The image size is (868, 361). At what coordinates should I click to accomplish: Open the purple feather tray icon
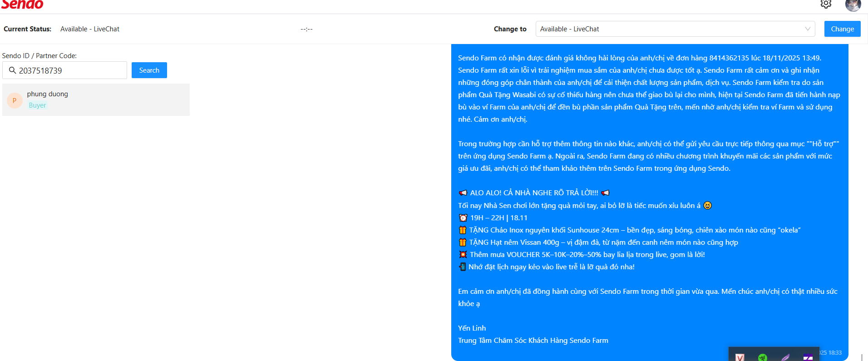pyautogui.click(x=786, y=357)
